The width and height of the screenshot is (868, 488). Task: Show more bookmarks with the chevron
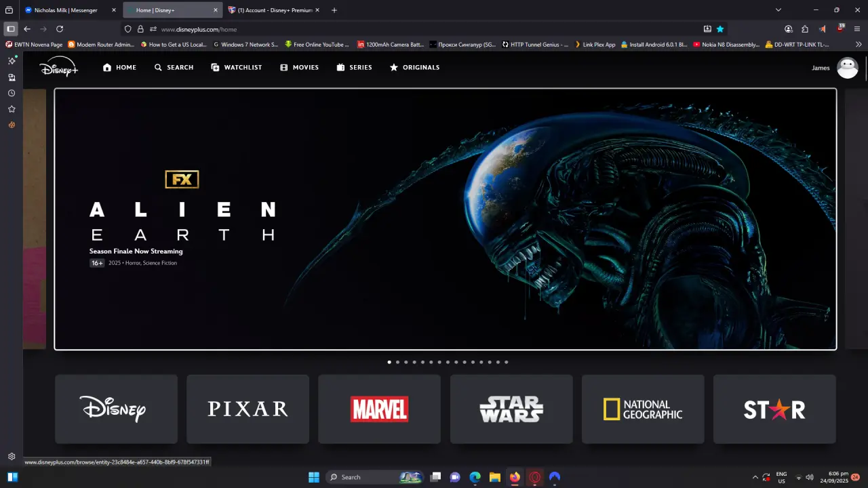coord(859,45)
